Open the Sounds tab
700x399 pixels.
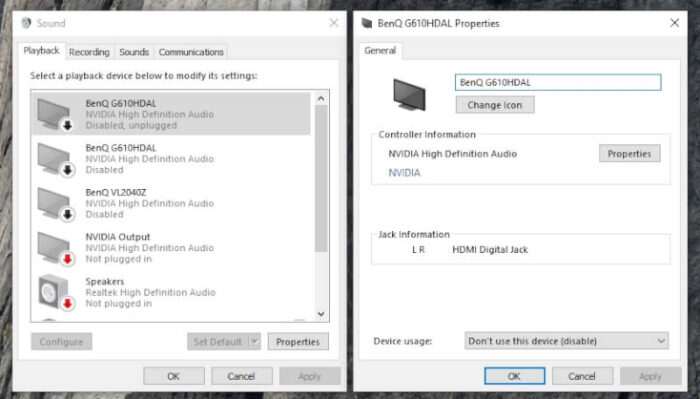click(x=134, y=52)
